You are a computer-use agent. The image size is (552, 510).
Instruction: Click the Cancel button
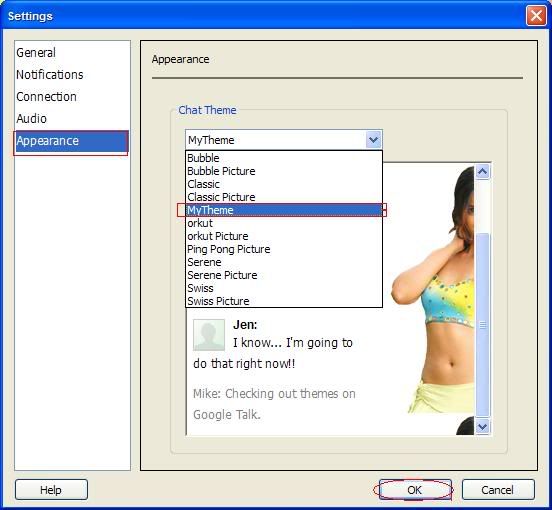[x=498, y=490]
